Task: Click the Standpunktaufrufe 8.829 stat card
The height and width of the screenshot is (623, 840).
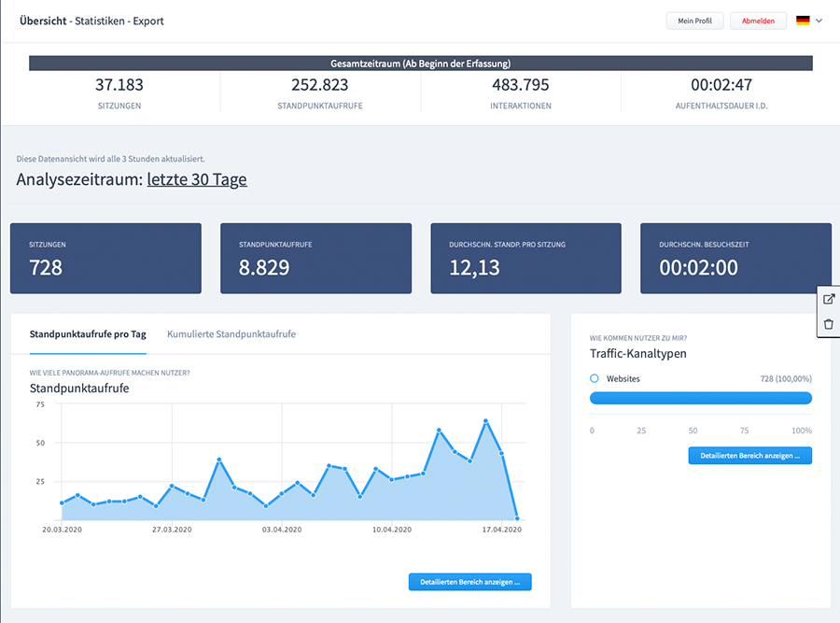Action: pyautogui.click(x=316, y=259)
